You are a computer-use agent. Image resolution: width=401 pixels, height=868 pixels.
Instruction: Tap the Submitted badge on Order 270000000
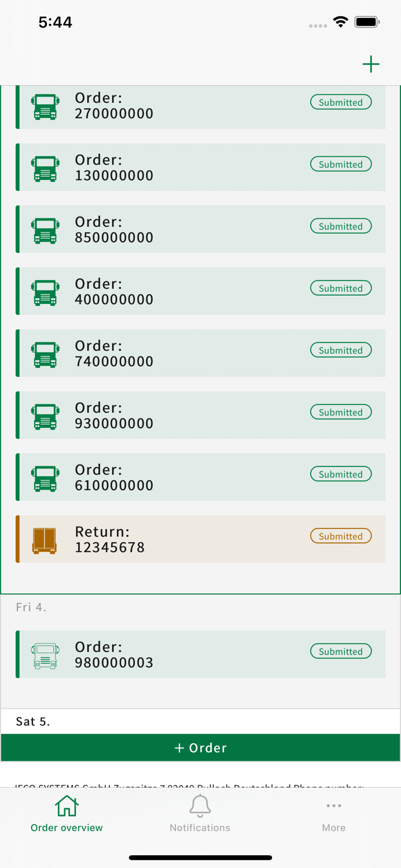tap(341, 102)
